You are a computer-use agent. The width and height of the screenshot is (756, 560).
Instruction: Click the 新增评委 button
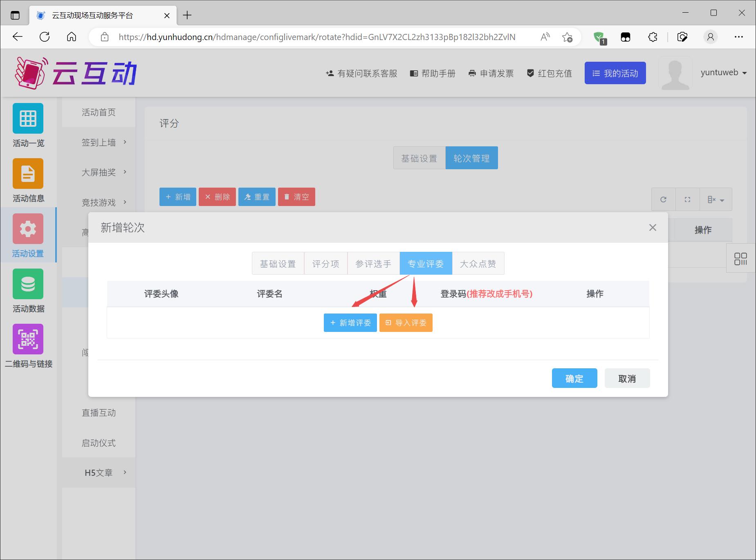350,323
